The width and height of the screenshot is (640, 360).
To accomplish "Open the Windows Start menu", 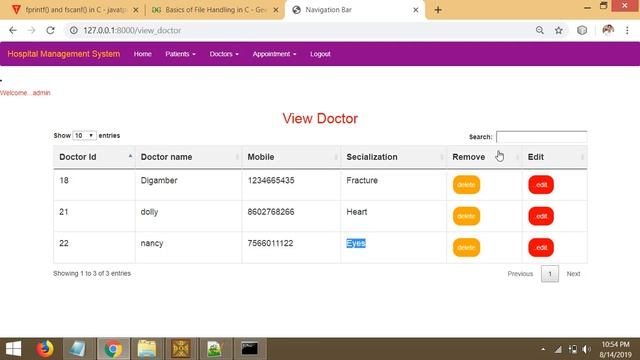I will pos(13,349).
